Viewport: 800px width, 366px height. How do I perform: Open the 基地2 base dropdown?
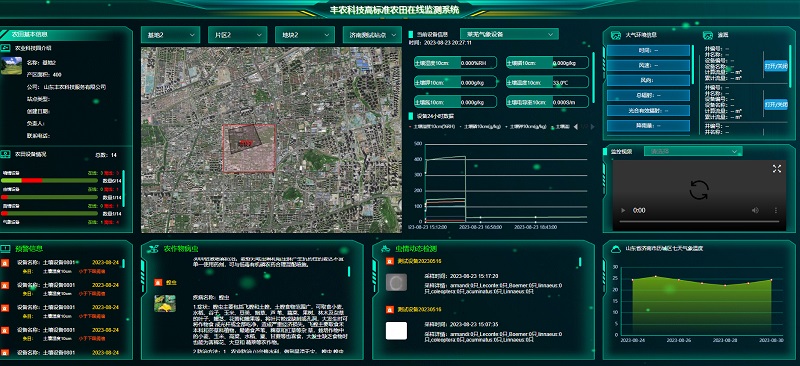[x=170, y=35]
